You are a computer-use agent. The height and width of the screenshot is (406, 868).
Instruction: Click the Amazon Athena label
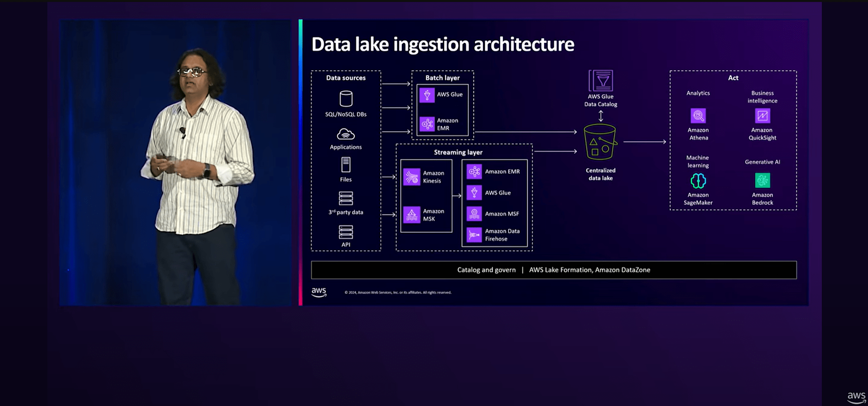click(698, 134)
